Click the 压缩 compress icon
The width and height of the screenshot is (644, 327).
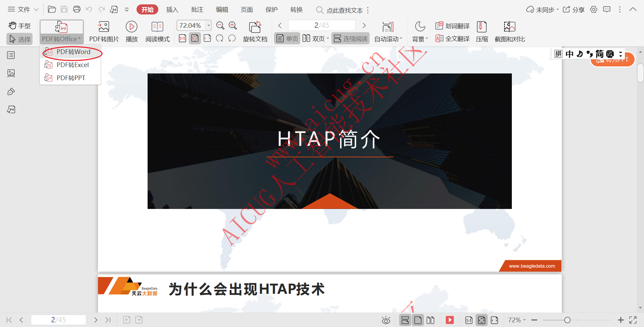(x=482, y=31)
